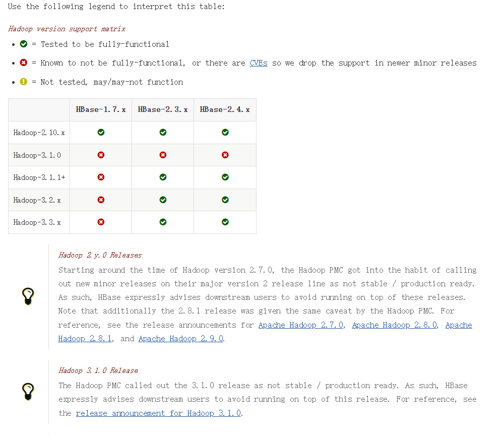Select the Hadoop-3.1.0 row label

[x=37, y=155]
